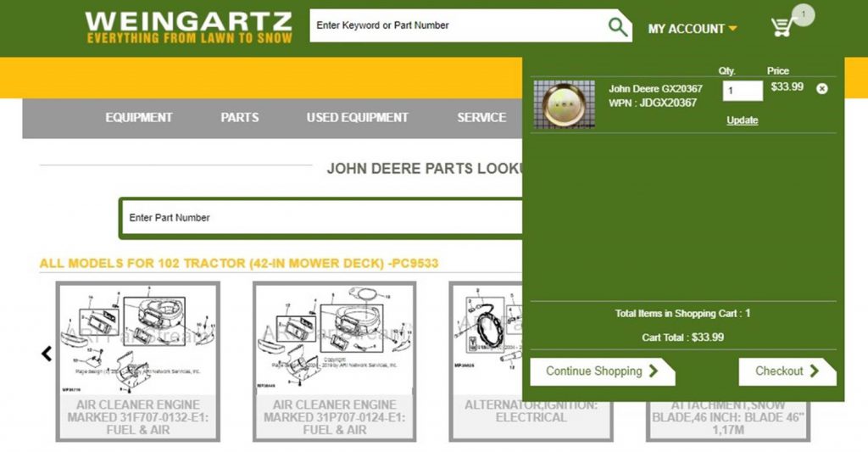Click Total Items in Shopping Cart text
Image resolution: width=868 pixels, height=452 pixels.
[x=682, y=314]
